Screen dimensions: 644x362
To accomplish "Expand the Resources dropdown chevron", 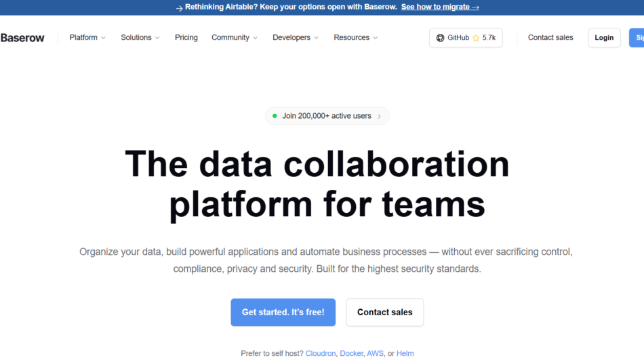I will (x=376, y=38).
